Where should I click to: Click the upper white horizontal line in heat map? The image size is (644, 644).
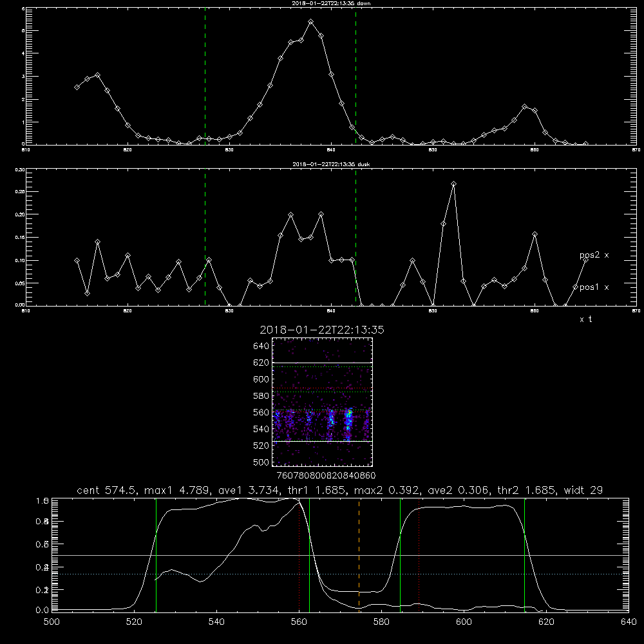coord(322,363)
